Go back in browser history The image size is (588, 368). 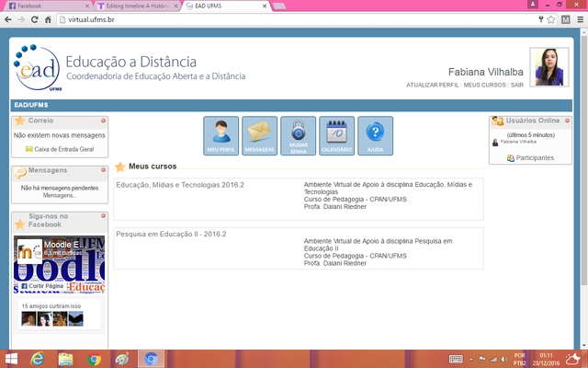(8, 19)
